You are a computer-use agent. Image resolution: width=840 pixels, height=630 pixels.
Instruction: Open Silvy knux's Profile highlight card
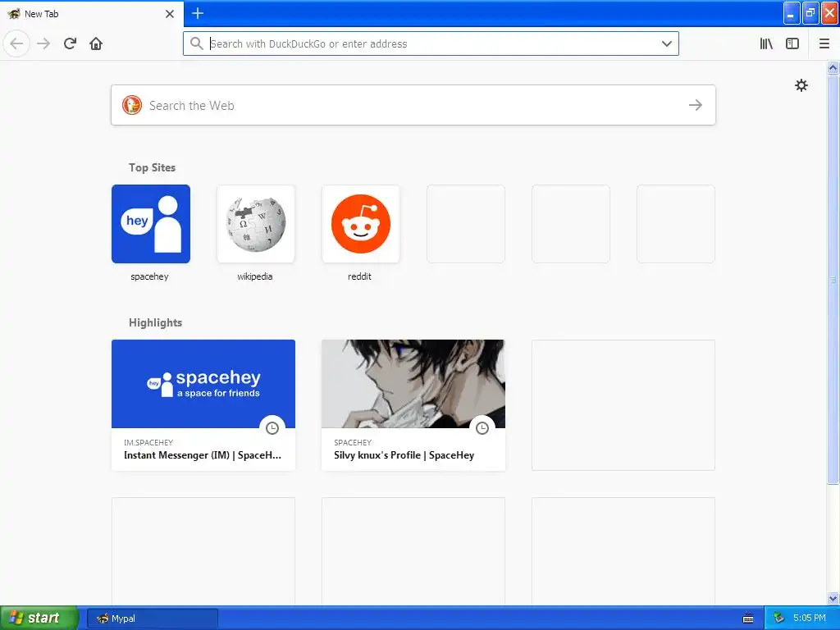point(413,405)
